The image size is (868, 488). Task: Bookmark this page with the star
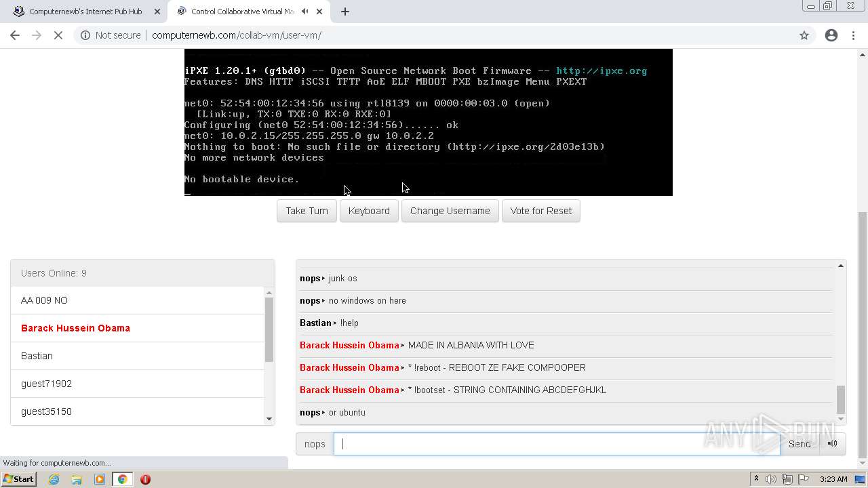(x=804, y=35)
